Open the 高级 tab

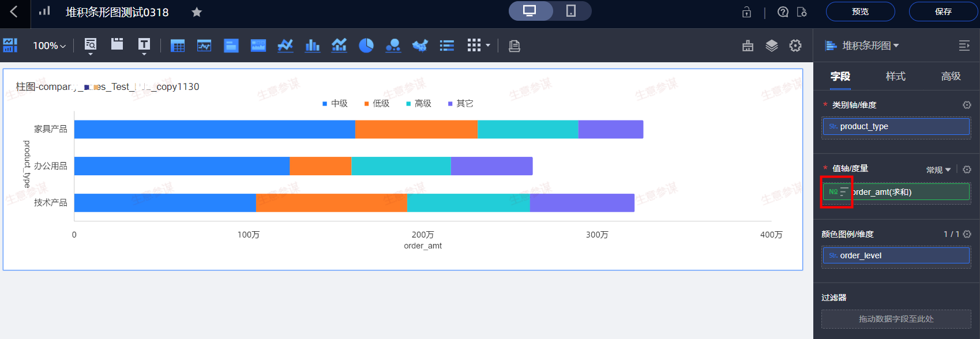pyautogui.click(x=951, y=76)
